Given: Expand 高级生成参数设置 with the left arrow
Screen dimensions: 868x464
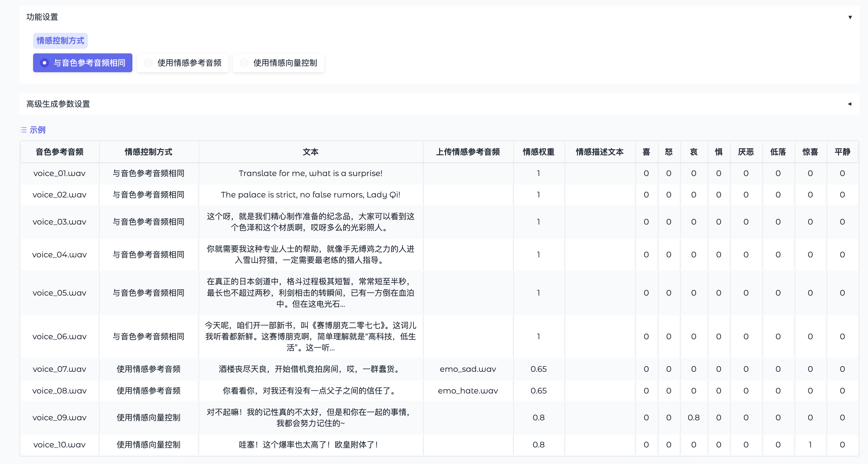Looking at the screenshot, I should [849, 104].
